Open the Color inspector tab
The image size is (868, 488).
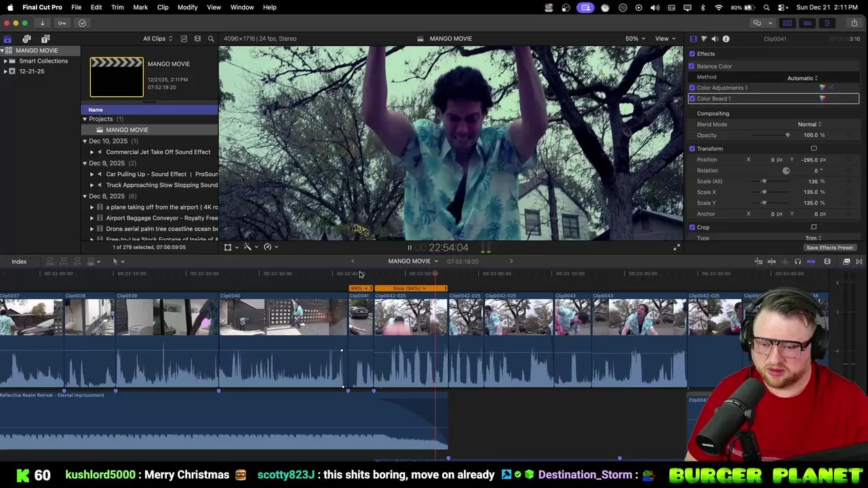(704, 39)
